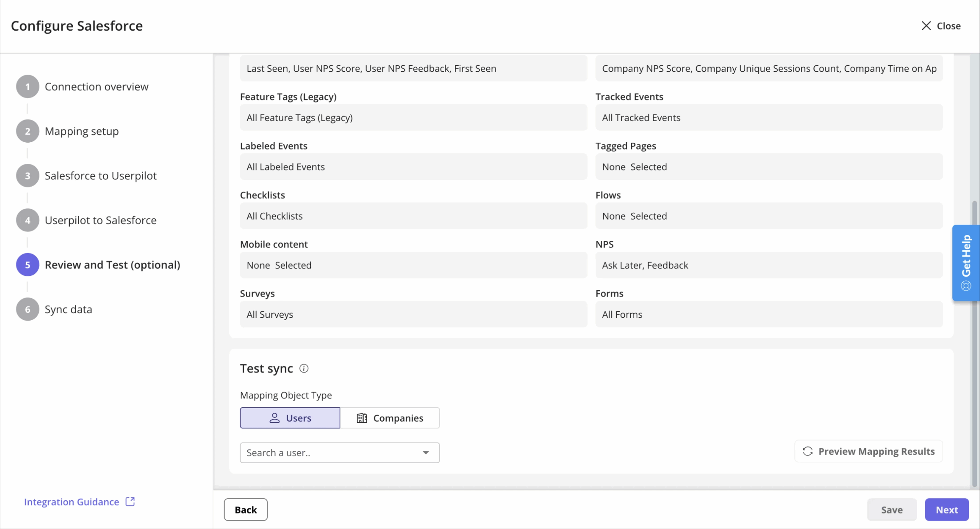This screenshot has height=529, width=980.
Task: Click the Back button
Action: [x=246, y=509]
